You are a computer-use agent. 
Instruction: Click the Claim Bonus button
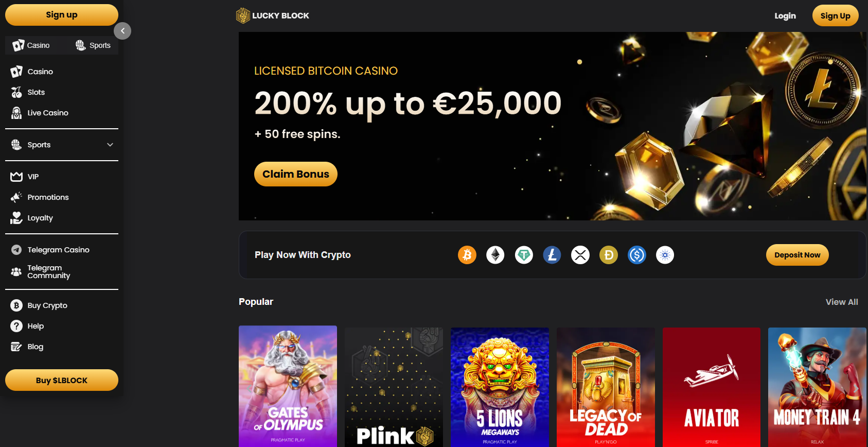(296, 174)
